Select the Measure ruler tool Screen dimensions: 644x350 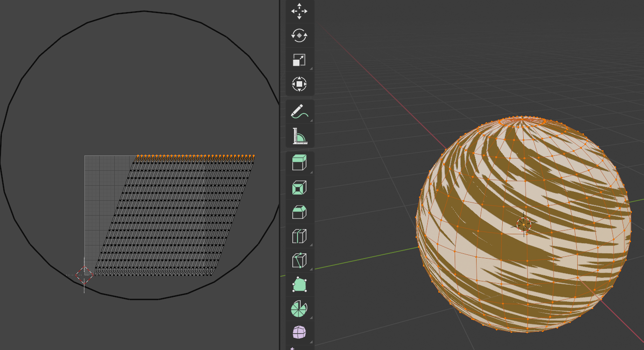299,136
